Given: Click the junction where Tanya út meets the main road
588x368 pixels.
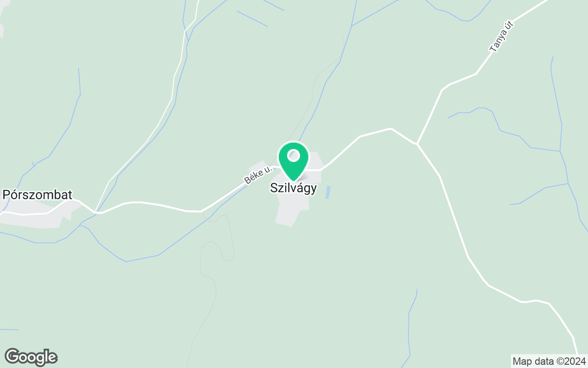Looking at the screenshot, I should tap(417, 144).
